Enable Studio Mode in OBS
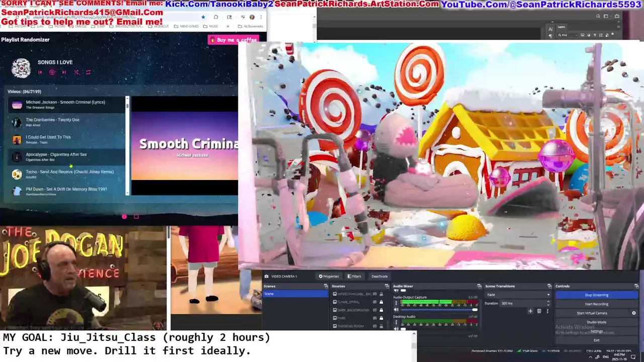This screenshot has width=644, height=362. click(597, 322)
